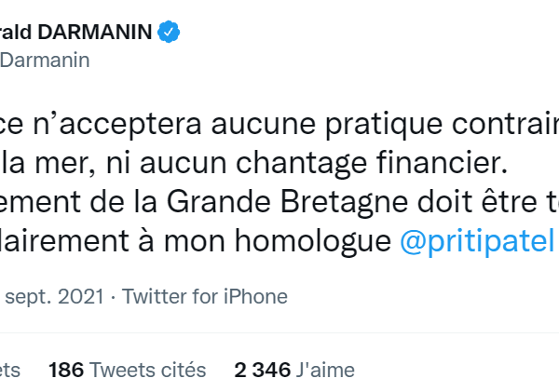Click the 2 346 likes count number
Screen dimensions: 559x392
tap(263, 370)
